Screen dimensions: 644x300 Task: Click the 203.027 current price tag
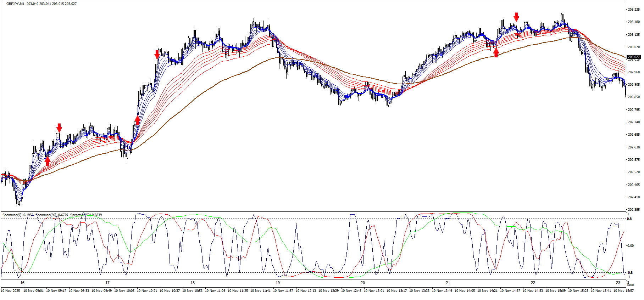click(634, 57)
